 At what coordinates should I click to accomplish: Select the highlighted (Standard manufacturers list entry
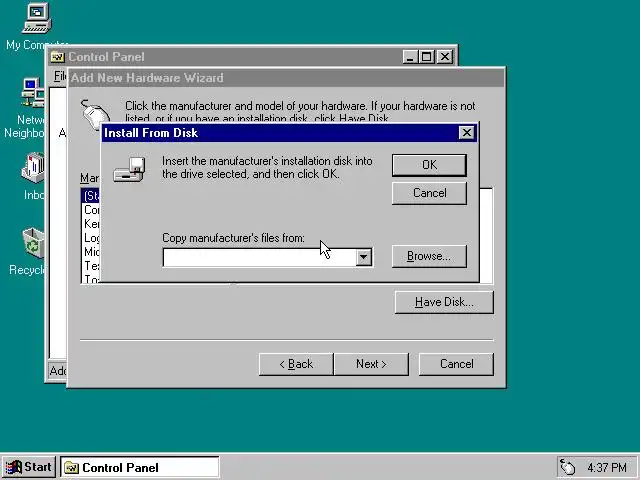pos(91,196)
